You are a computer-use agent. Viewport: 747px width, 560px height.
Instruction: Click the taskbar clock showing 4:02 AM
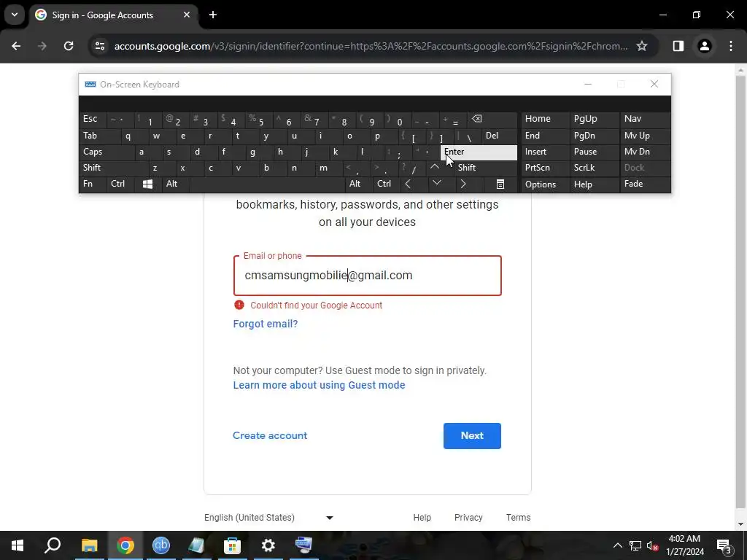(x=684, y=545)
